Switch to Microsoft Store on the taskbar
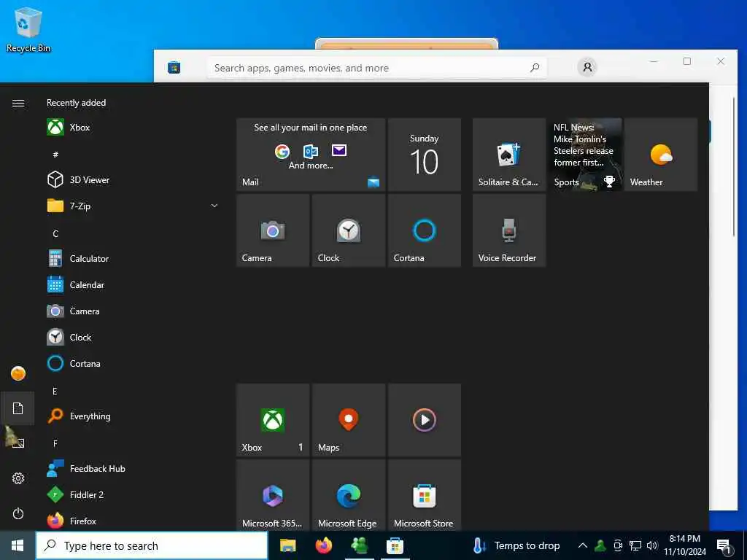 (x=395, y=545)
